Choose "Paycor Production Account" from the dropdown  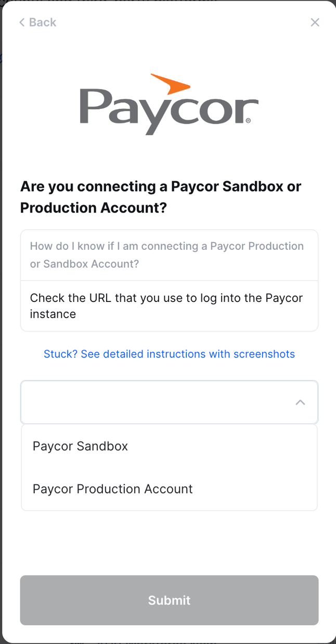click(112, 489)
